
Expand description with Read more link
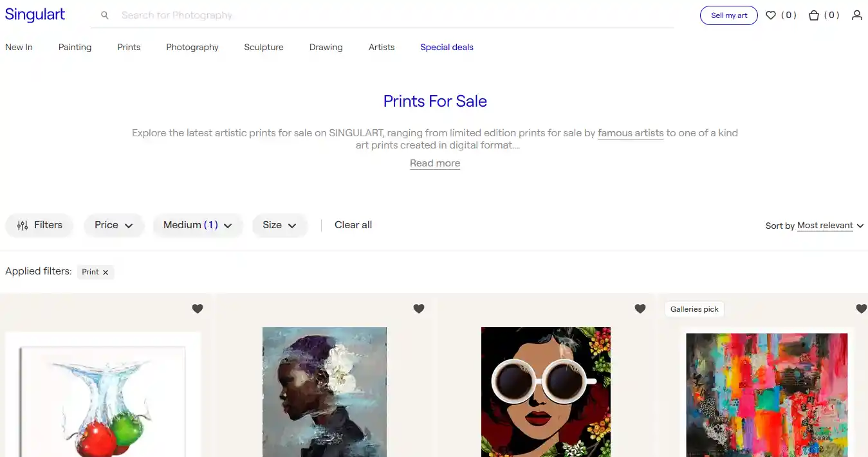[x=434, y=163]
